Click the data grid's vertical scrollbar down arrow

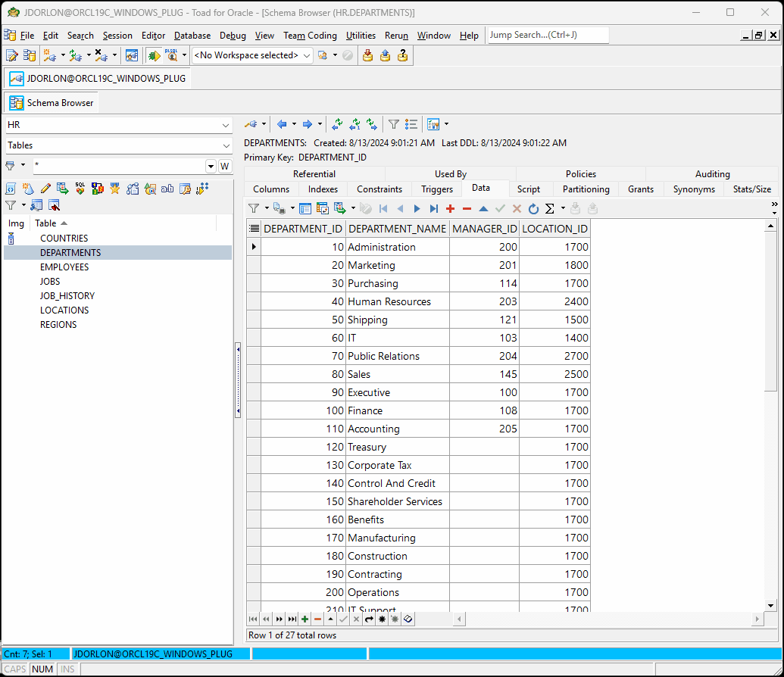click(x=770, y=606)
